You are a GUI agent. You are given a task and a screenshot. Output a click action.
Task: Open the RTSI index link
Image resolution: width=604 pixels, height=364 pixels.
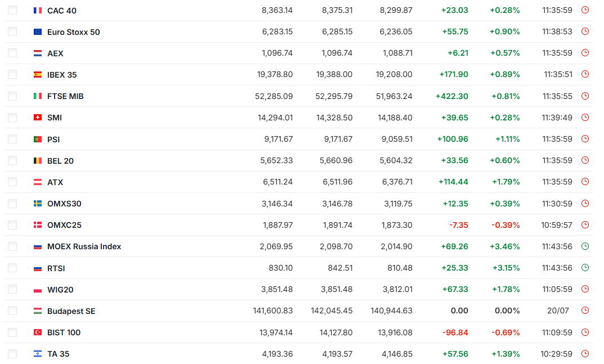point(56,268)
